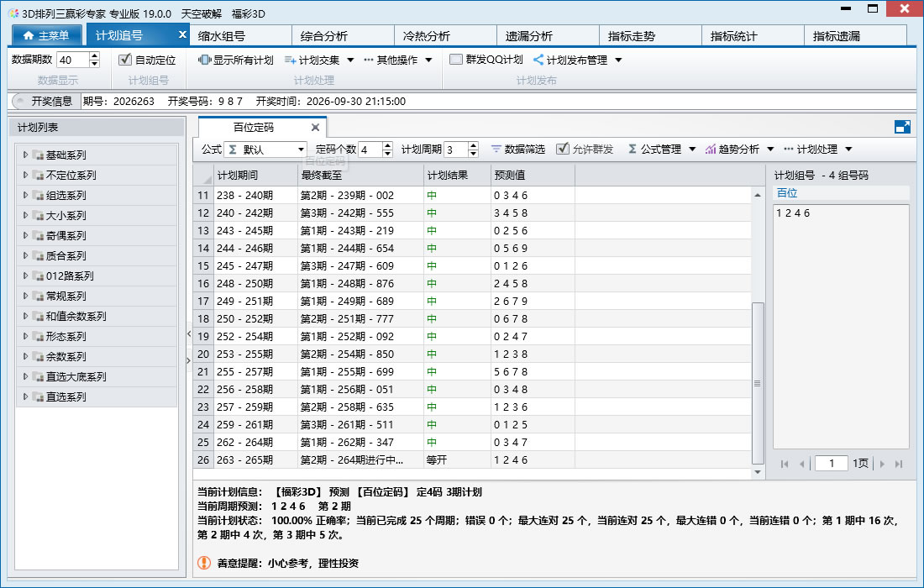
Task: Click the plan table vertical scrollbar thumb
Action: coord(758,383)
